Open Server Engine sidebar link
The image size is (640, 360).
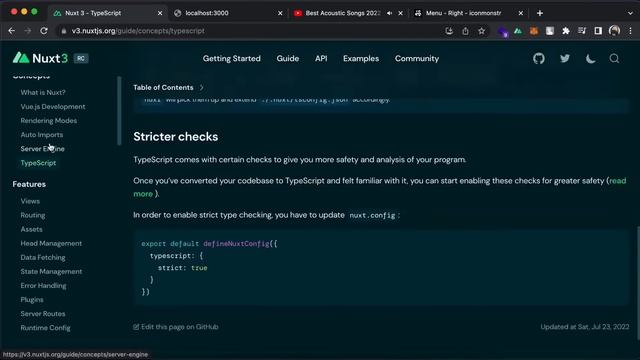[42, 149]
